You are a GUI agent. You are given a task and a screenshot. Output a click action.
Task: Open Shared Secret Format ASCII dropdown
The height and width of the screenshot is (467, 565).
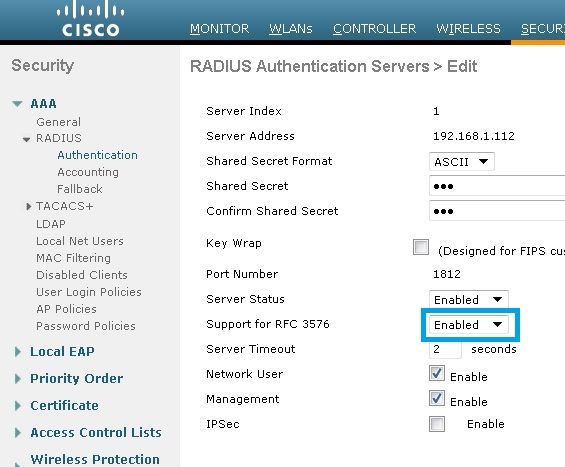(x=462, y=162)
